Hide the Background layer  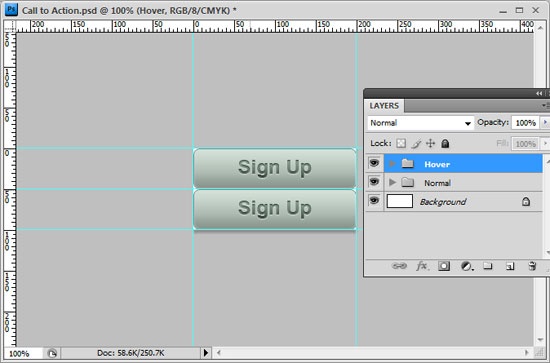374,201
